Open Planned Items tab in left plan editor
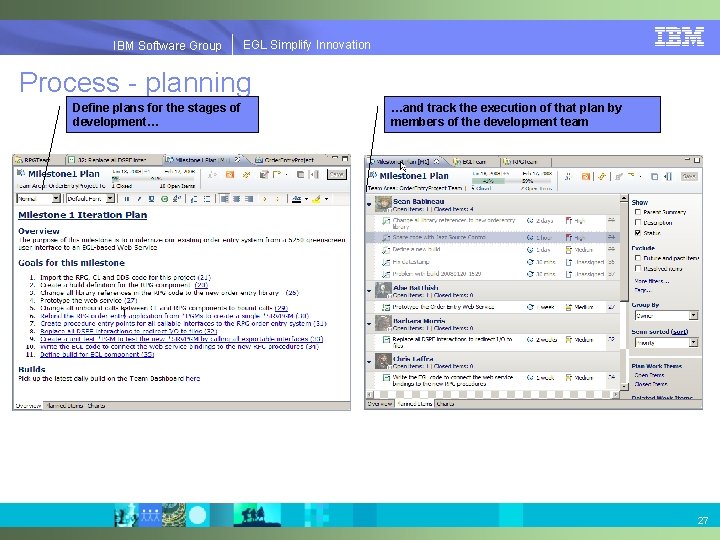Screen dimensions: 720x540 pyautogui.click(x=65, y=406)
